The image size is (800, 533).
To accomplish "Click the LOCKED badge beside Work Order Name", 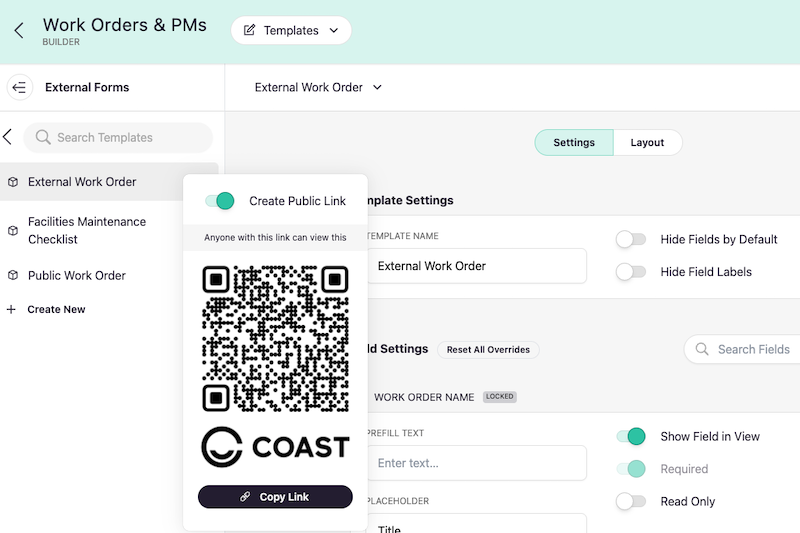I will pyautogui.click(x=500, y=397).
